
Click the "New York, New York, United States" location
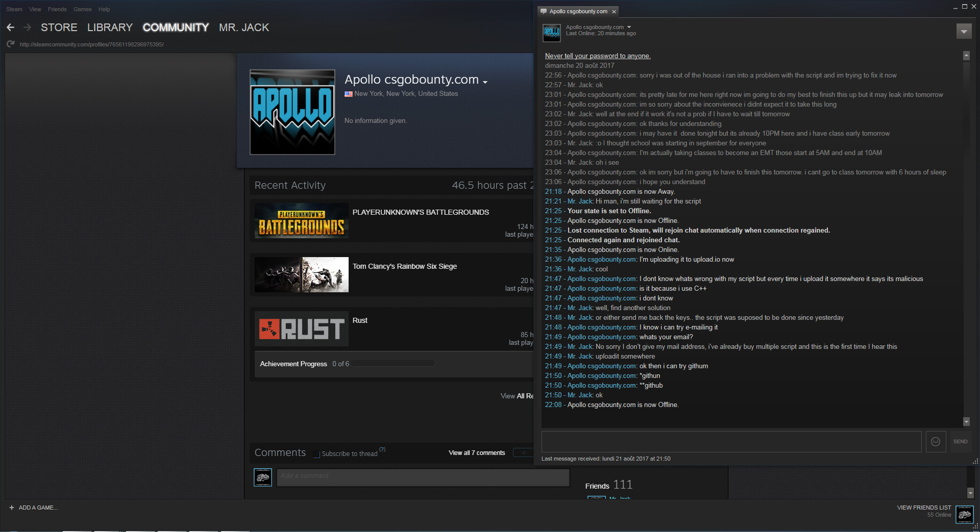click(x=406, y=94)
